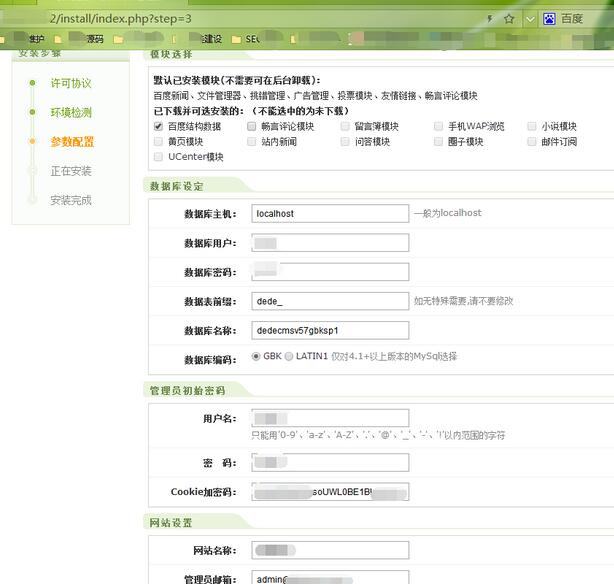Select the 参数配置 step in sidebar
Image resolution: width=614 pixels, height=584 pixels.
pos(72,142)
